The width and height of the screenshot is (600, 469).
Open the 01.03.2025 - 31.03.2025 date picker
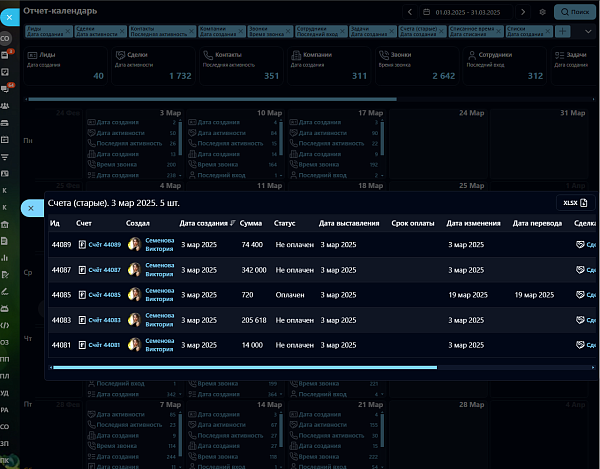tap(466, 12)
